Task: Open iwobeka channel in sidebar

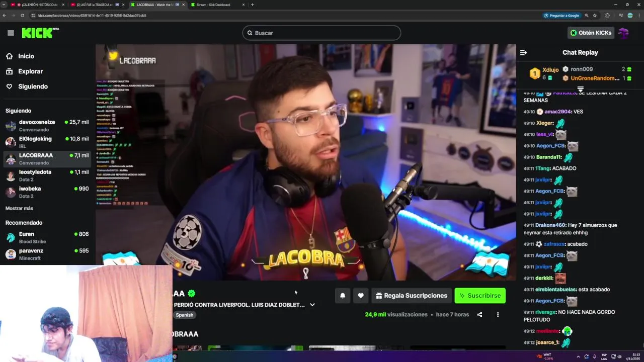Action: pos(47,192)
